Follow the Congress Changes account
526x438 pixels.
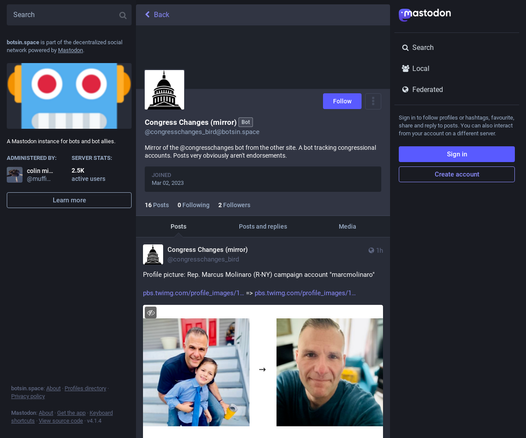[x=342, y=101]
